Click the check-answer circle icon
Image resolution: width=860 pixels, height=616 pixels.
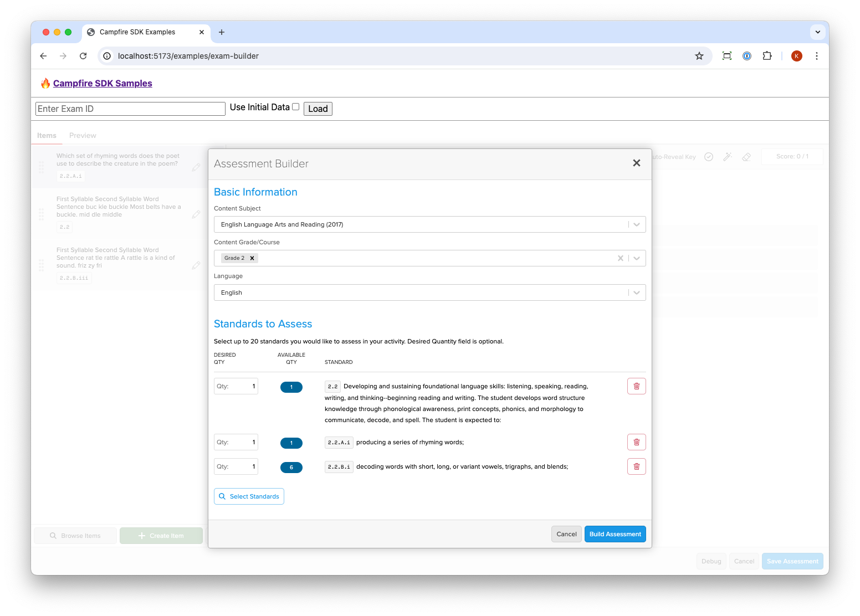pos(708,157)
